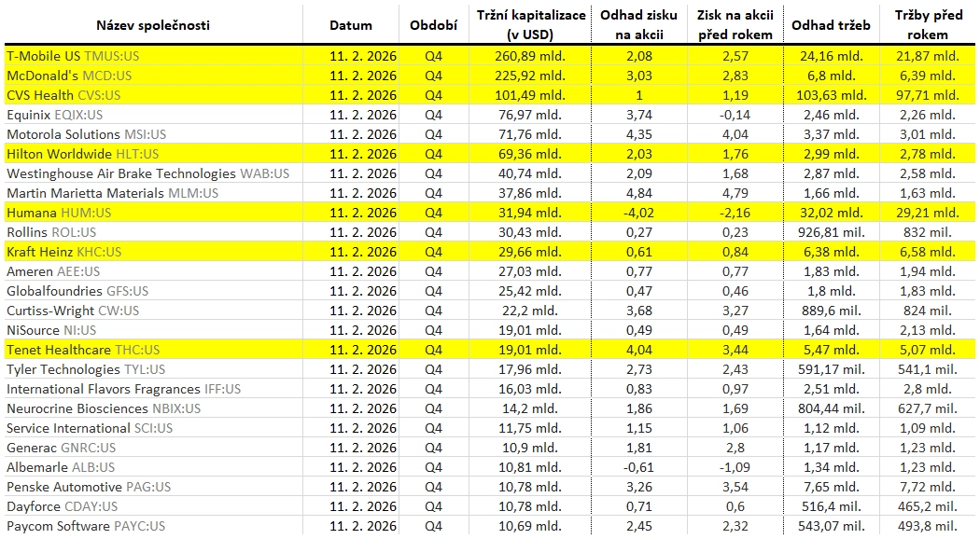980x539 pixels.
Task: Click the 'Tržby před rokem' header
Action: click(928, 25)
